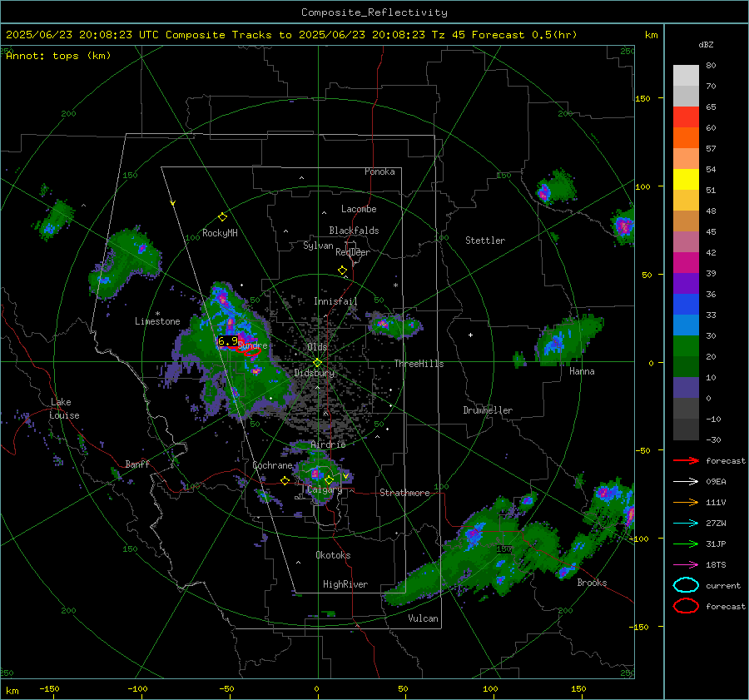Click the Sylvan label
The width and height of the screenshot is (749, 700).
point(318,246)
